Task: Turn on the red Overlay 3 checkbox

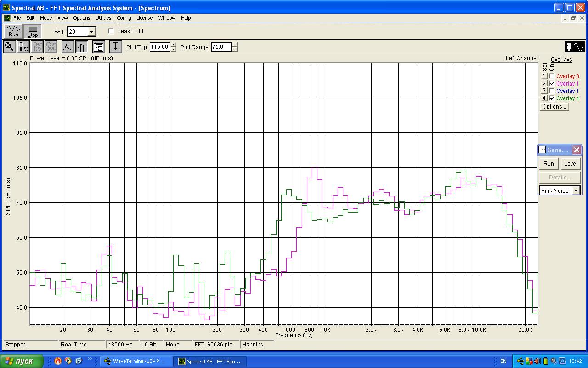Action: coord(552,76)
